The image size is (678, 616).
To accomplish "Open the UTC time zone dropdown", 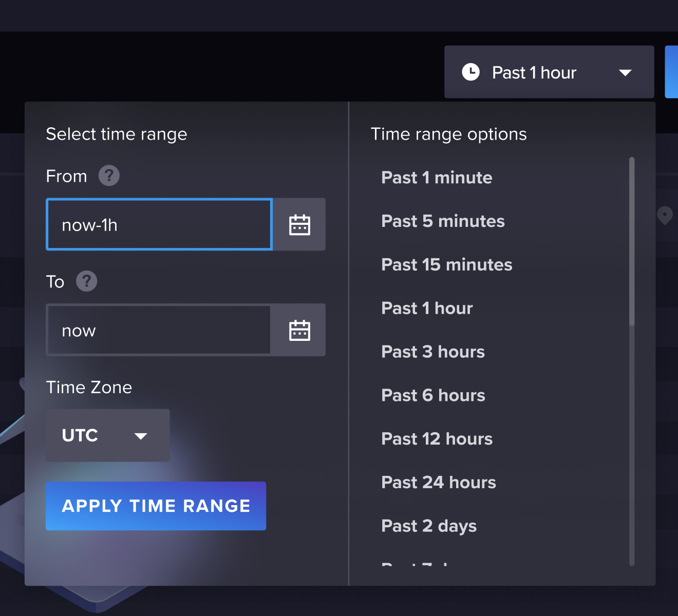I will [x=107, y=435].
